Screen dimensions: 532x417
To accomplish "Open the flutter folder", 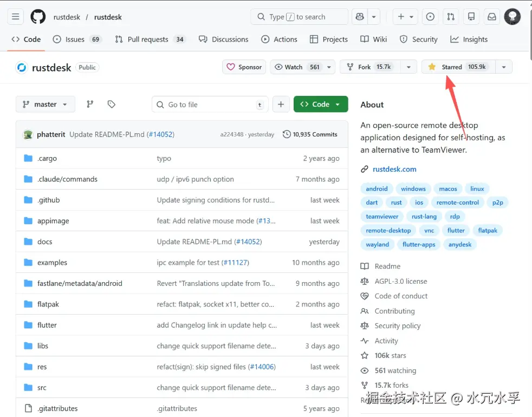I will [x=47, y=325].
